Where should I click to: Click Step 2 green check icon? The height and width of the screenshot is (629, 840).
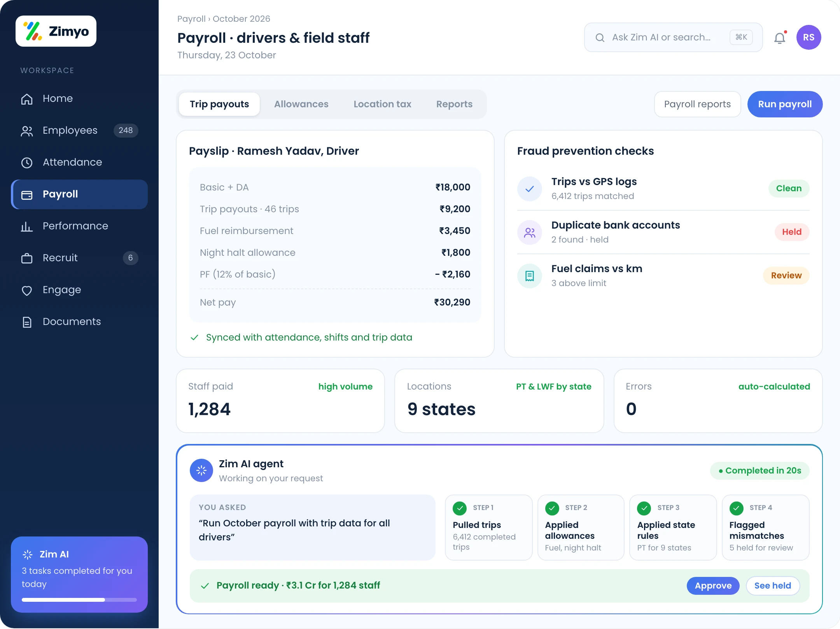(552, 508)
